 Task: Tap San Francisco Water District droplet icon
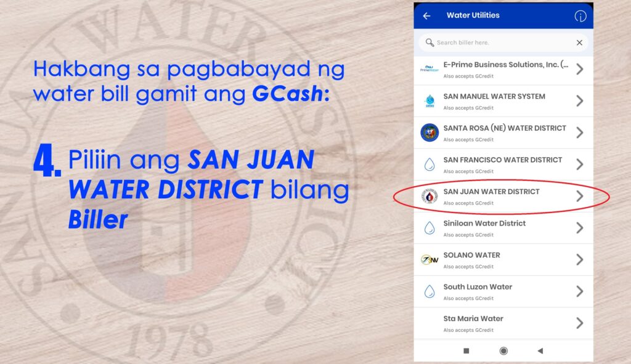tap(429, 164)
